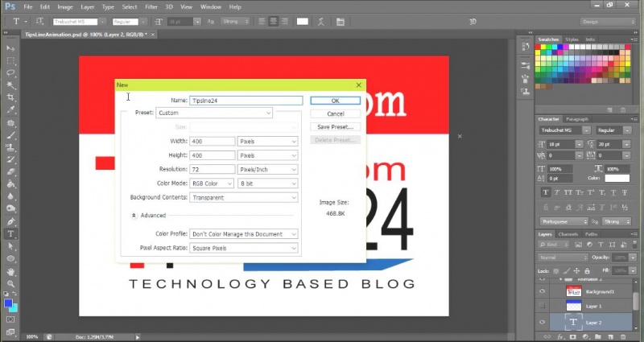Open the Window menu
The image size is (644, 342).
[x=210, y=7]
